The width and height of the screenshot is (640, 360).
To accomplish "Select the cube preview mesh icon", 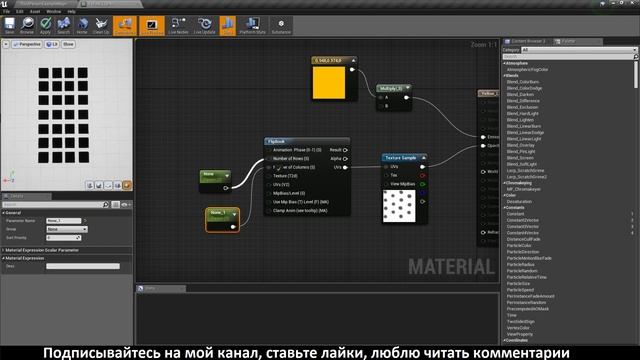I will tap(118, 186).
